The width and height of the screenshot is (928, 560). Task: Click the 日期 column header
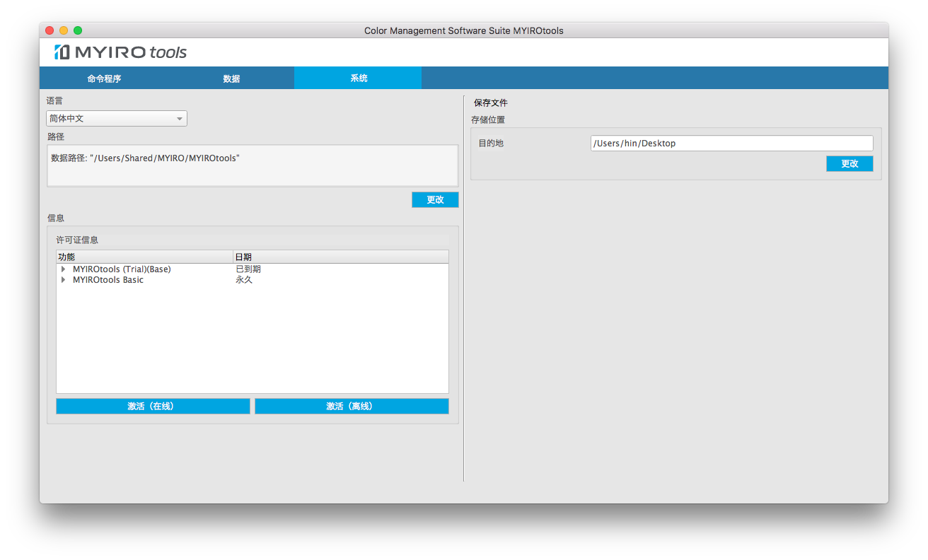[x=341, y=257]
